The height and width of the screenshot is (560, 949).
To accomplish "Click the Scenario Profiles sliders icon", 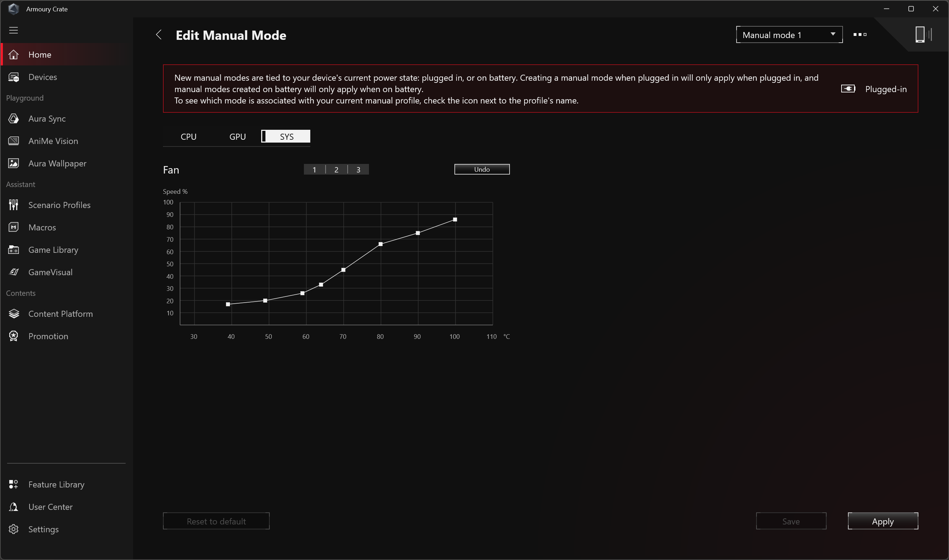I will click(14, 205).
